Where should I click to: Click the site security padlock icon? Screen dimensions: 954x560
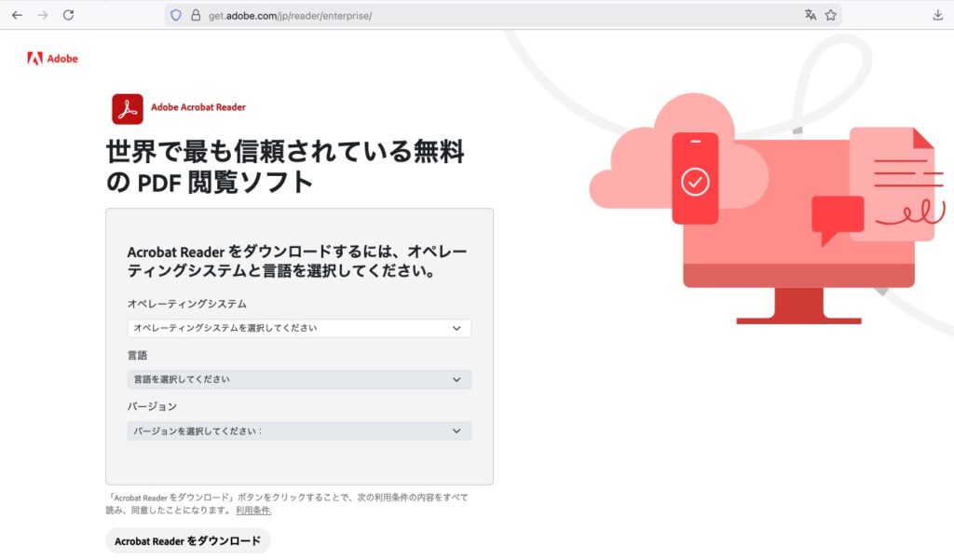tap(196, 16)
